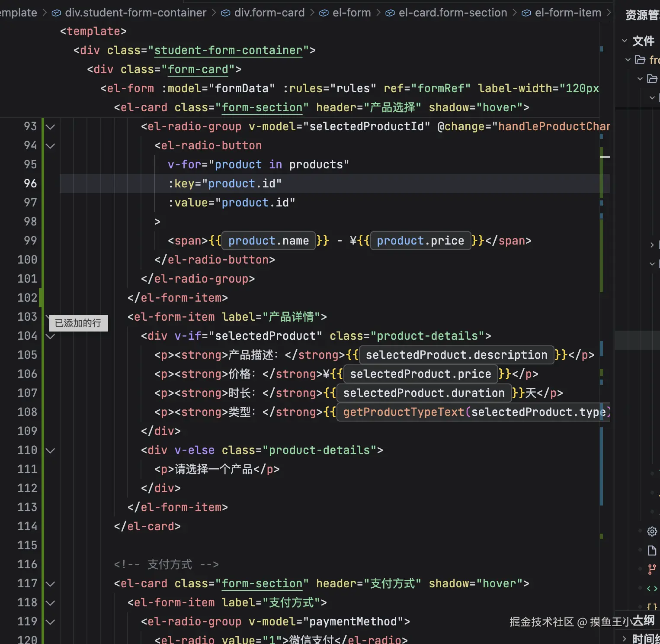Click the minimap scrollbar slider highlight

pyautogui.click(x=605, y=157)
